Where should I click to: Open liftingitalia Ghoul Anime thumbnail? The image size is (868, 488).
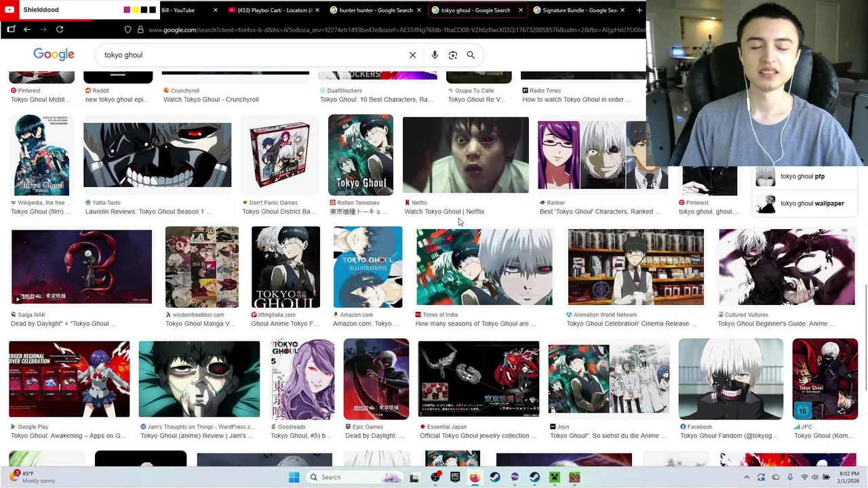pos(285,267)
